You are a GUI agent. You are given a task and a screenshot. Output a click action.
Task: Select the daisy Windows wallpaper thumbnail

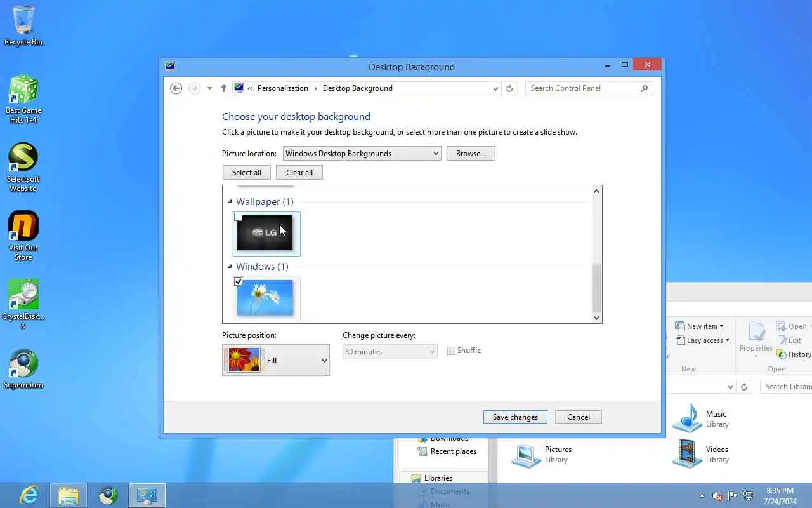click(265, 298)
